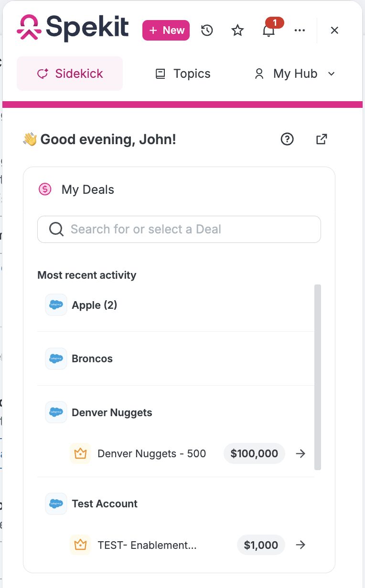Click the Salesforce icon beside Apple (2)
The width and height of the screenshot is (365, 588).
coord(56,305)
